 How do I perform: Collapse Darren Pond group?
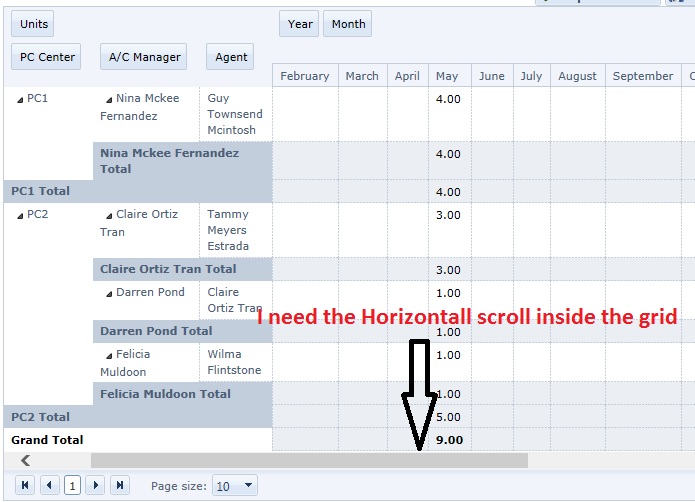[109, 294]
